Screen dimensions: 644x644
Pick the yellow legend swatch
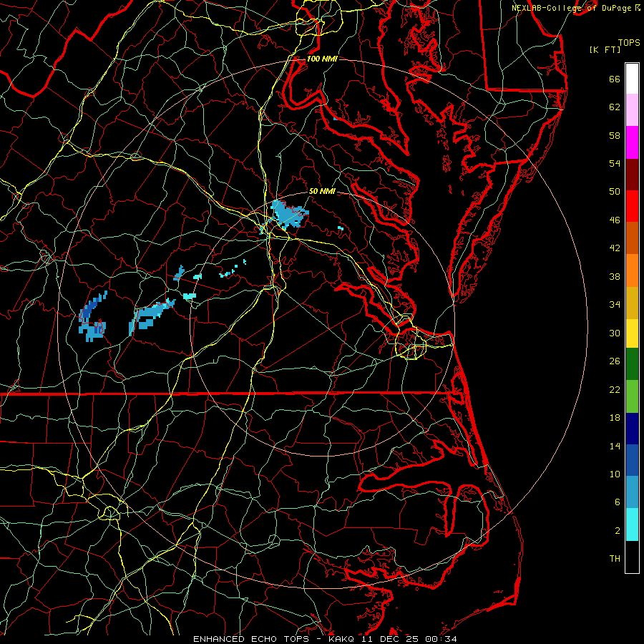point(632,333)
